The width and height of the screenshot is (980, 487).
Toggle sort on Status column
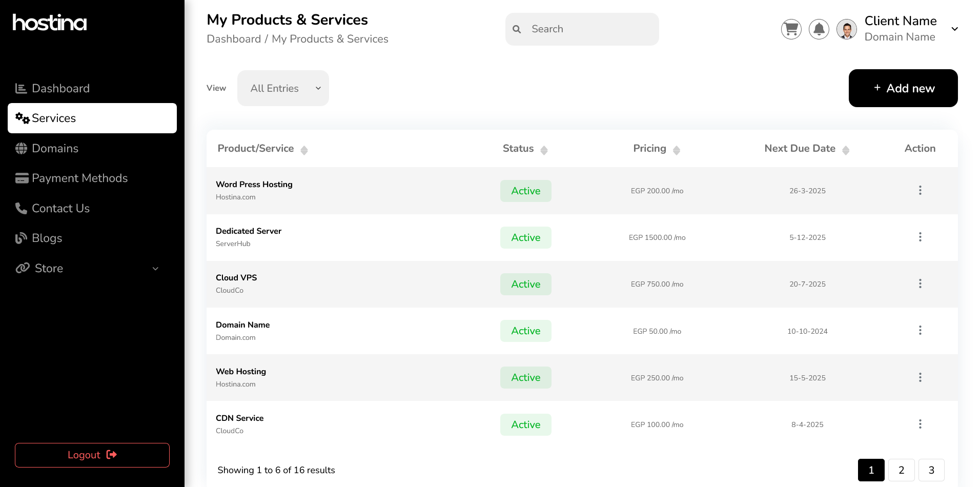pyautogui.click(x=544, y=150)
